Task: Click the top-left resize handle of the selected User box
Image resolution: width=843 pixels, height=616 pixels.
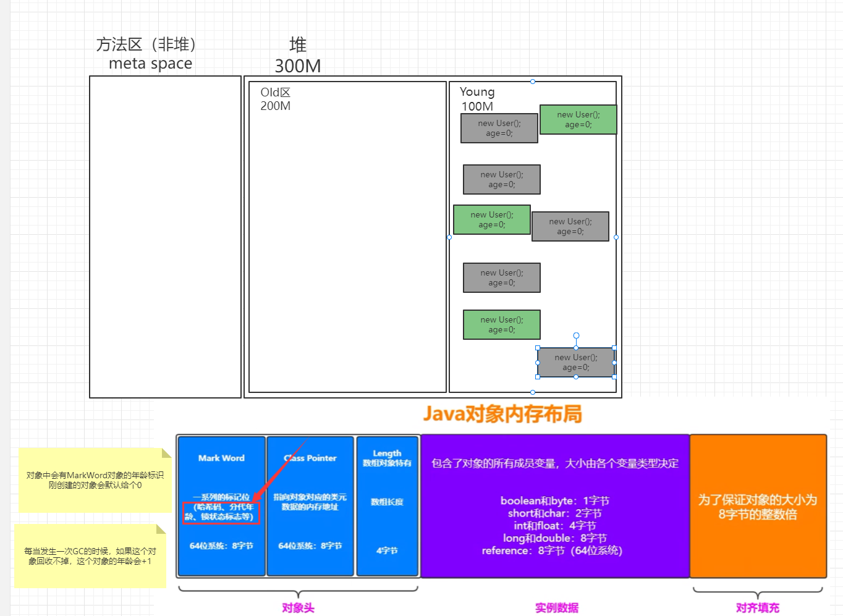Action: click(x=538, y=348)
